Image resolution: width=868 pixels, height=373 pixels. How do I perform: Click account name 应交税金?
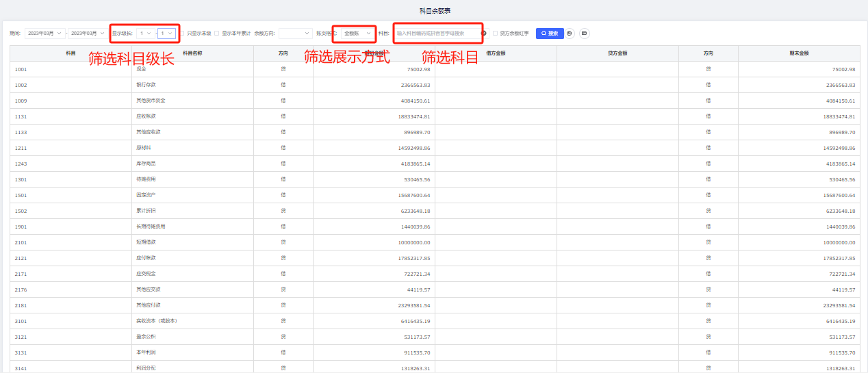pos(146,274)
